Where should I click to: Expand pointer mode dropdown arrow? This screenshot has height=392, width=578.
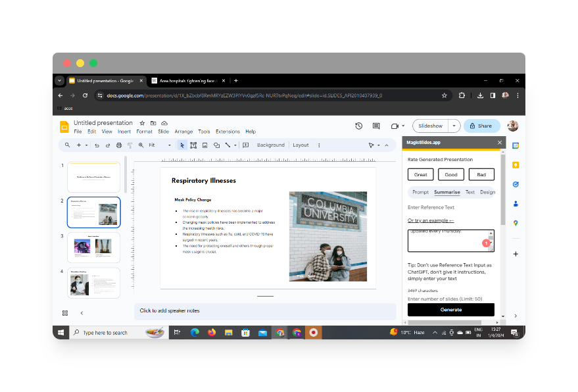click(x=379, y=145)
